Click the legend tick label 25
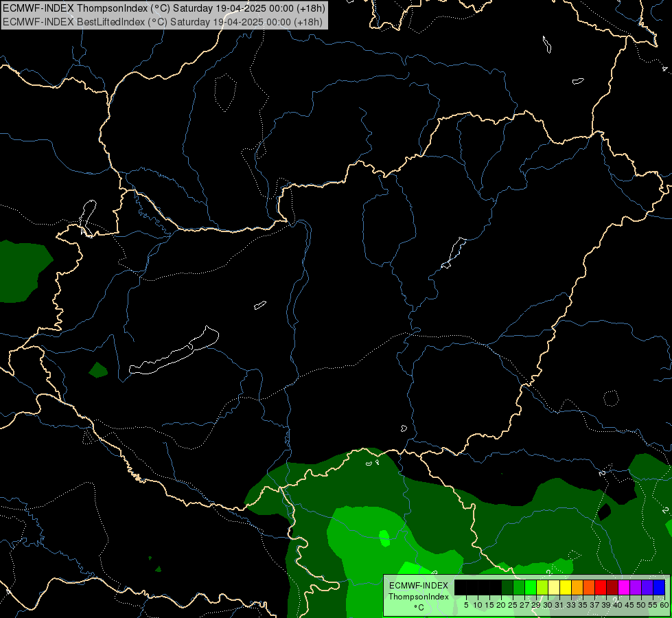 tap(513, 605)
